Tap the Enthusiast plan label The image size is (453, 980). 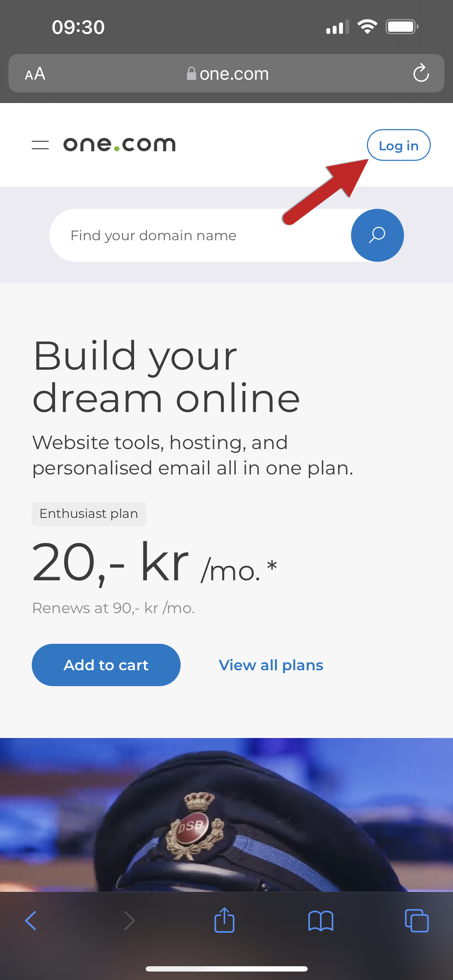click(89, 514)
